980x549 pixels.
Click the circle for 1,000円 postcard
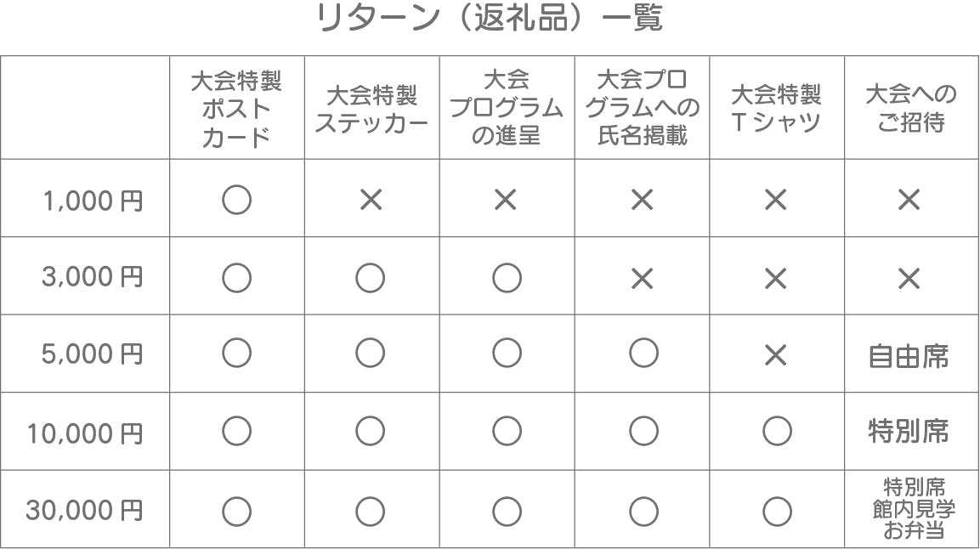[x=236, y=200]
